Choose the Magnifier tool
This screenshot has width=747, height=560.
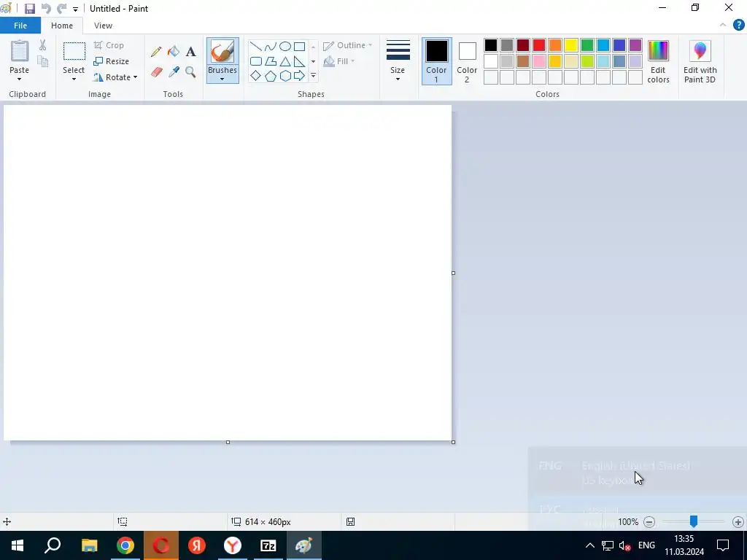pyautogui.click(x=190, y=72)
